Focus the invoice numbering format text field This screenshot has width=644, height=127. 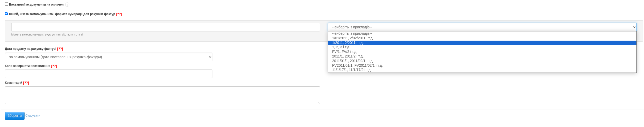coord(165,27)
